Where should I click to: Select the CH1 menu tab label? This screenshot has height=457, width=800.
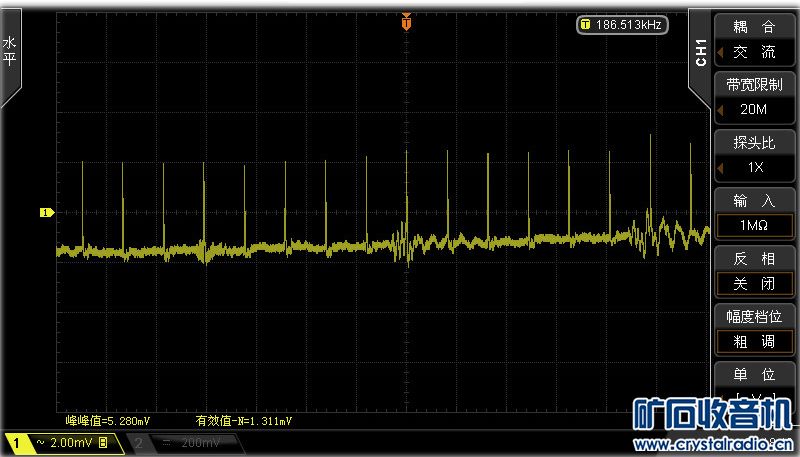[x=701, y=52]
